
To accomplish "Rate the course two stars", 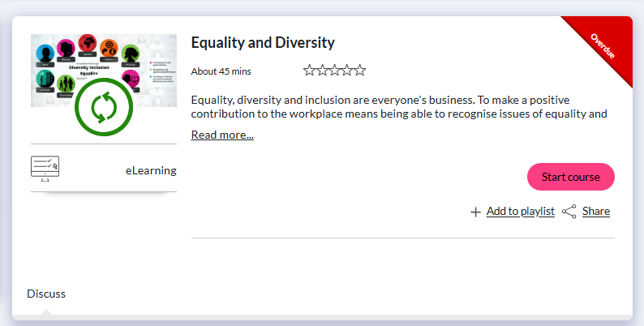I will coord(322,71).
